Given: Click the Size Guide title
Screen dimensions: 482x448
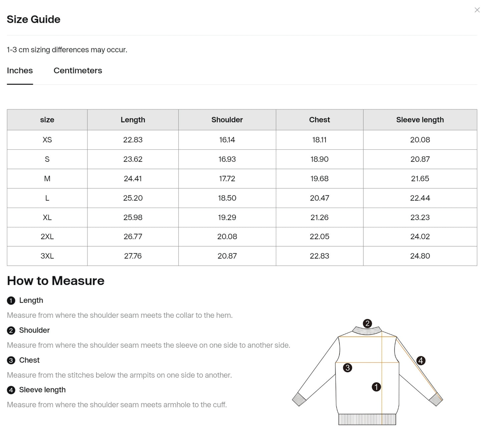Looking at the screenshot, I should click(33, 19).
